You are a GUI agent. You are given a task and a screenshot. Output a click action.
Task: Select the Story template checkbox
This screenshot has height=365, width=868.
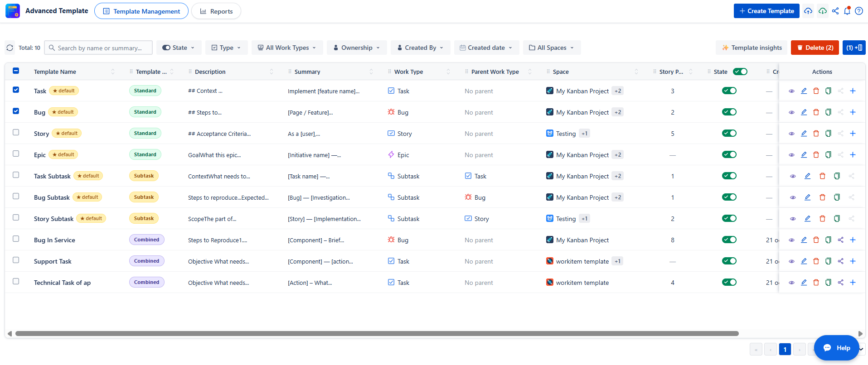click(16, 132)
